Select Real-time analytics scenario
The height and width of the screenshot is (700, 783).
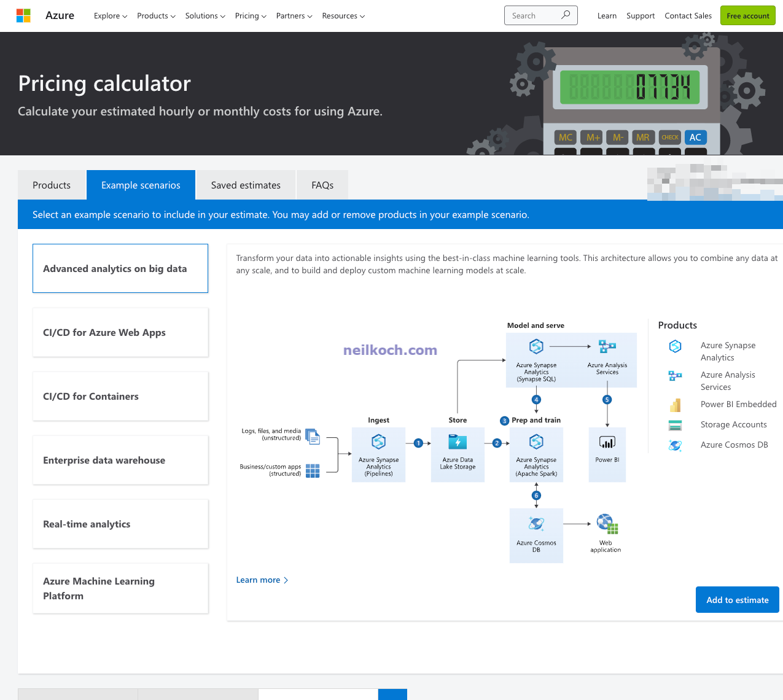(x=120, y=524)
